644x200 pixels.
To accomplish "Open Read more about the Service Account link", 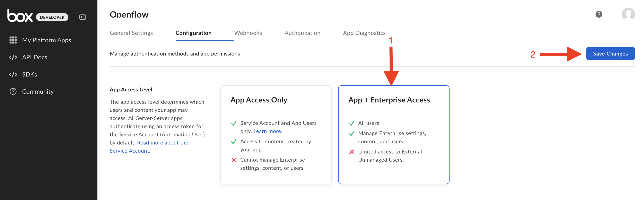I will point(163,143).
